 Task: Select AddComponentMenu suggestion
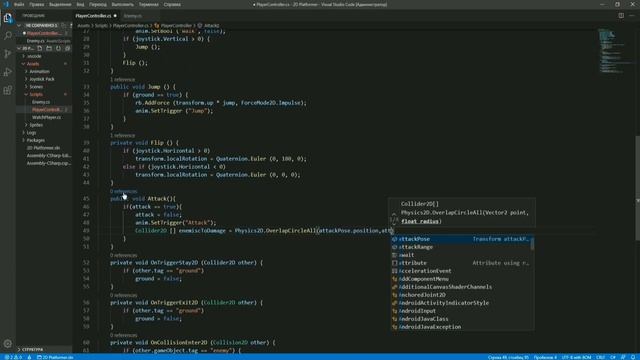pyautogui.click(x=461, y=279)
